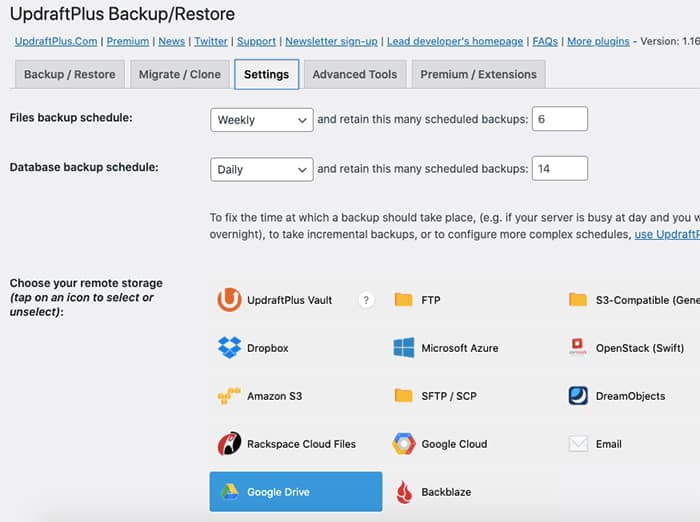This screenshot has width=700, height=522.
Task: Follow the More plugins link
Action: pos(598,42)
